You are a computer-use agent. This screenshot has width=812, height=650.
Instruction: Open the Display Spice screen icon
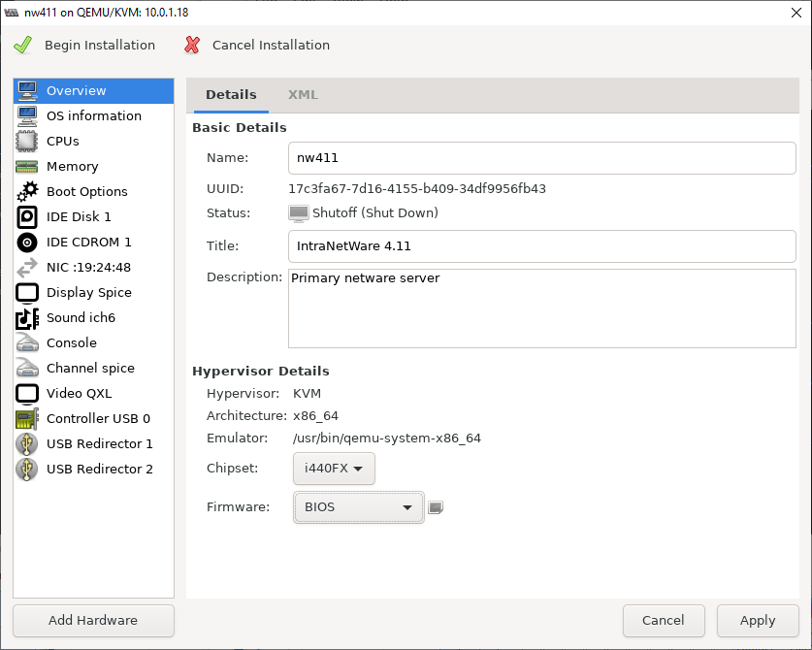pyautogui.click(x=27, y=293)
